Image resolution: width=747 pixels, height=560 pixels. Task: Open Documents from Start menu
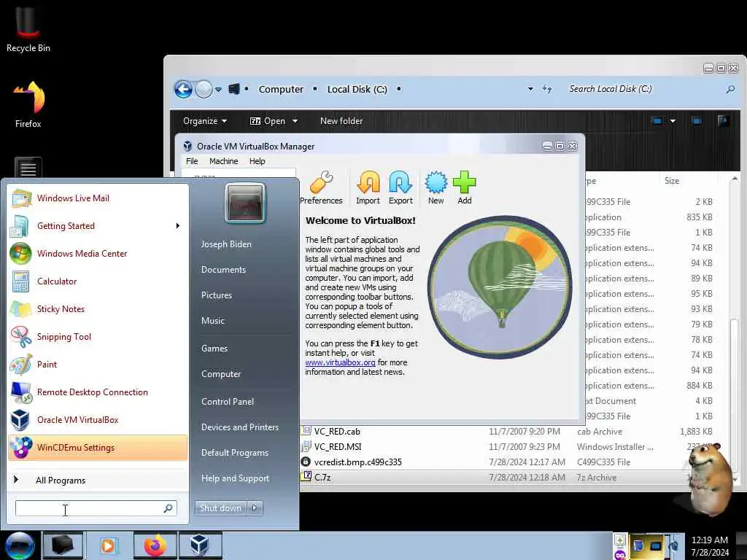click(223, 270)
